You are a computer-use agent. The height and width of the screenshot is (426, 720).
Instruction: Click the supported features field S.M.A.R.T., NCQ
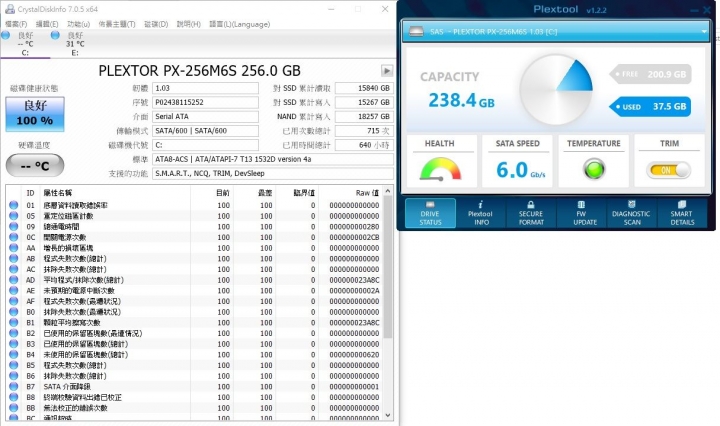click(x=273, y=174)
